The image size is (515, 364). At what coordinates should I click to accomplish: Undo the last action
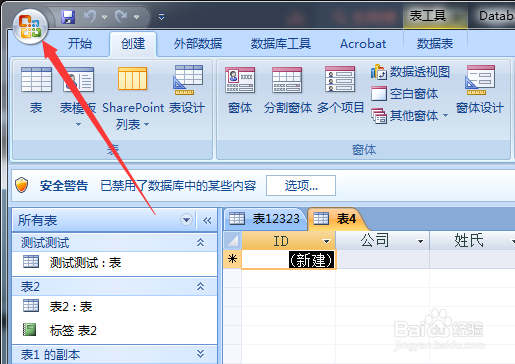tap(90, 16)
